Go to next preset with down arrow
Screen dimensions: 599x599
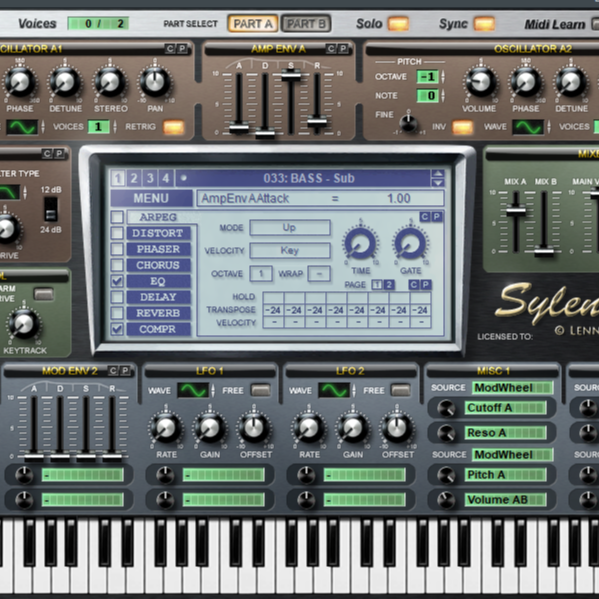tap(438, 183)
